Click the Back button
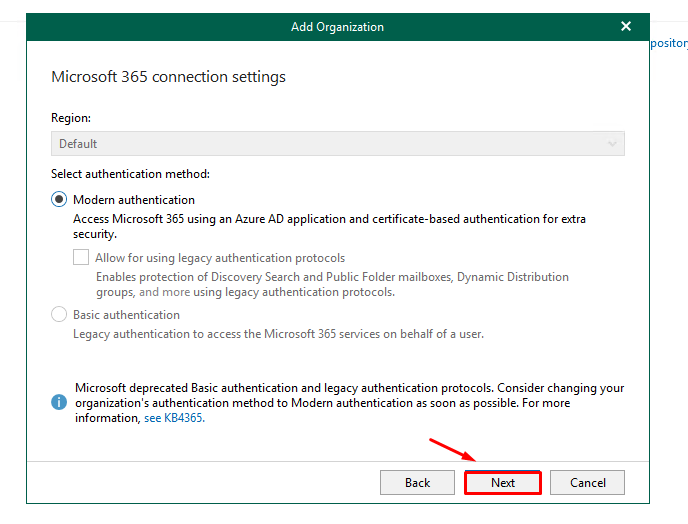 (x=417, y=483)
